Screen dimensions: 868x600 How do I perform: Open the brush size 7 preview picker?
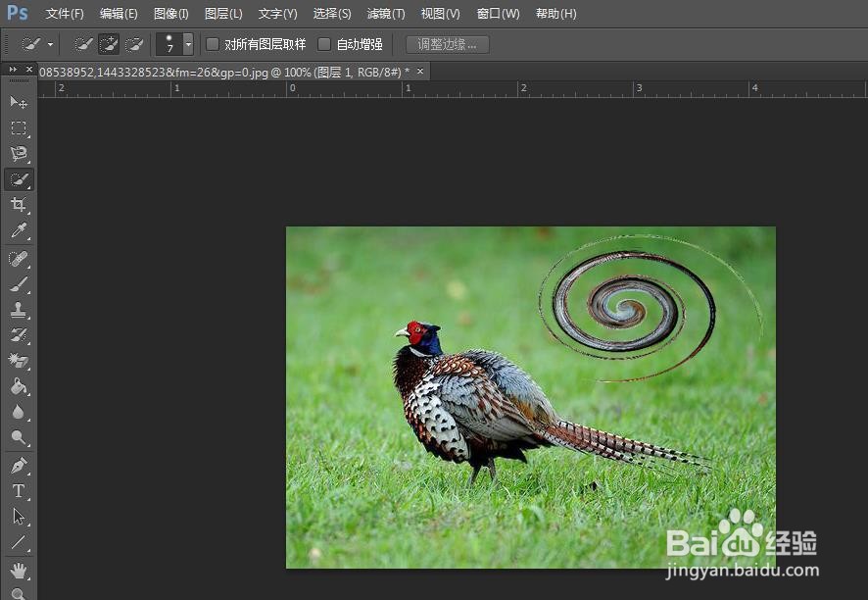pos(169,44)
